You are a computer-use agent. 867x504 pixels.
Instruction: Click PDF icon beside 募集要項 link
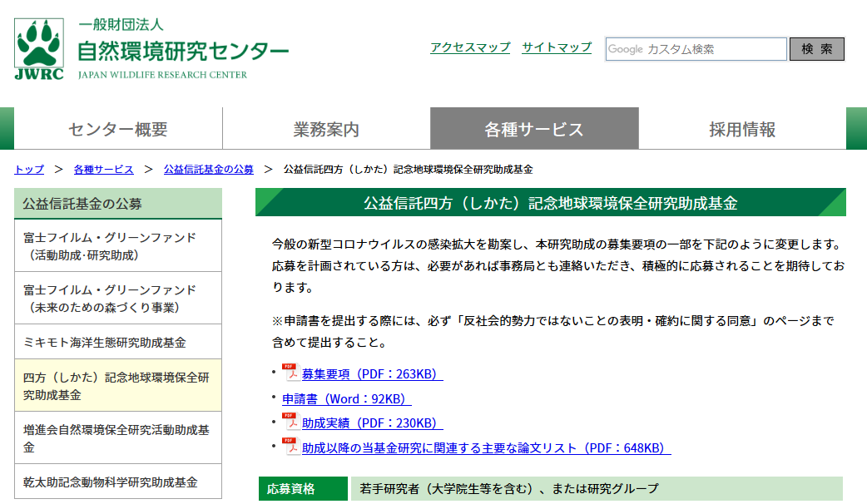[290, 373]
